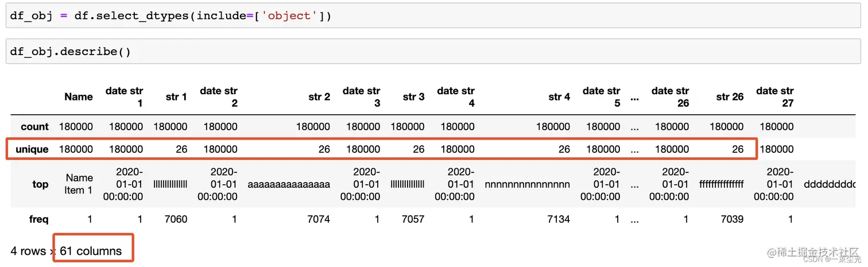Click the 'freq' row label
Viewport: 868px width, 267px height.
[x=39, y=219]
